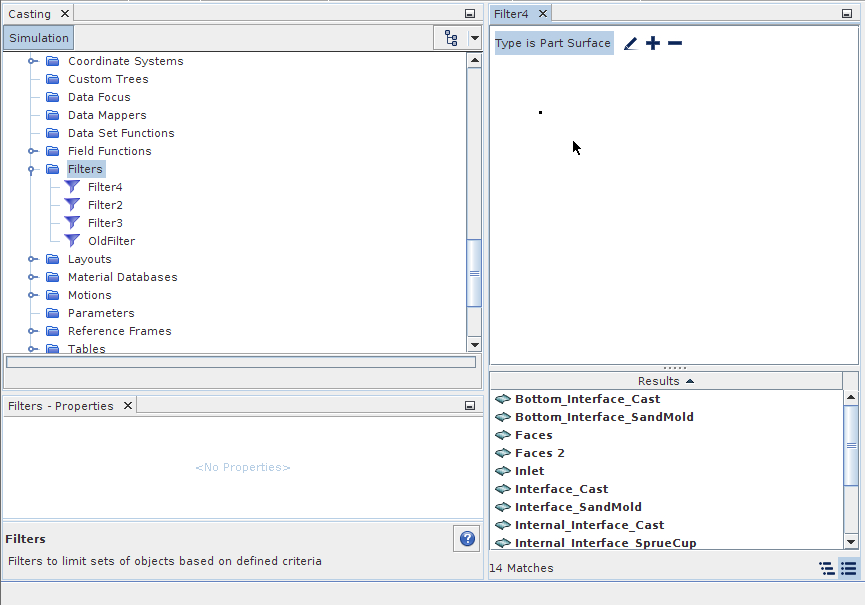Click the Filter4 funnel icon in tree
The height and width of the screenshot is (605, 865).
(x=72, y=187)
